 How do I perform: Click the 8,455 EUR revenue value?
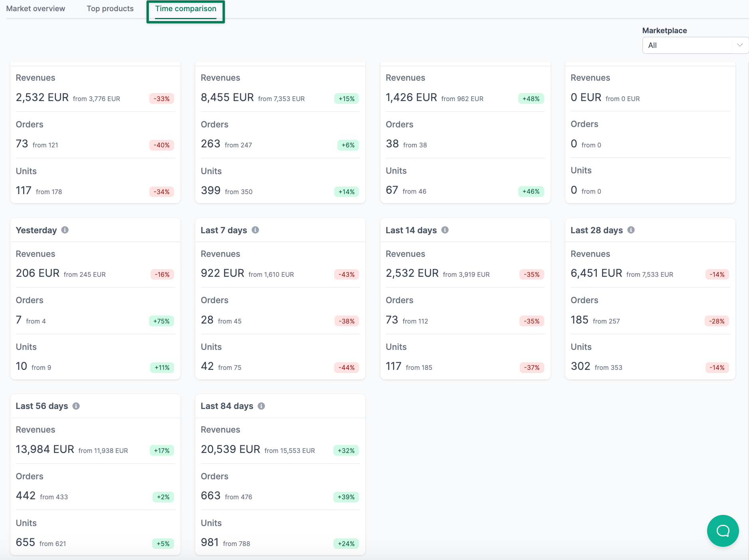[x=227, y=97]
